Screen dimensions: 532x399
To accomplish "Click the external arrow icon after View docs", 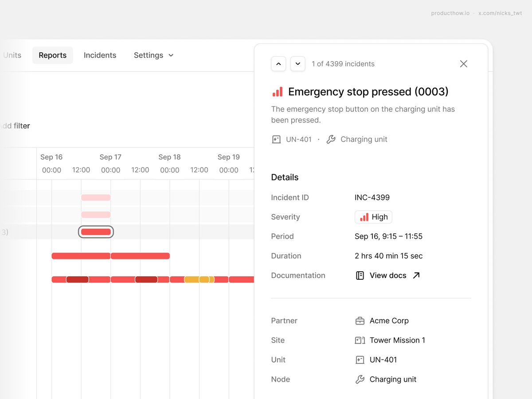I will pos(416,275).
